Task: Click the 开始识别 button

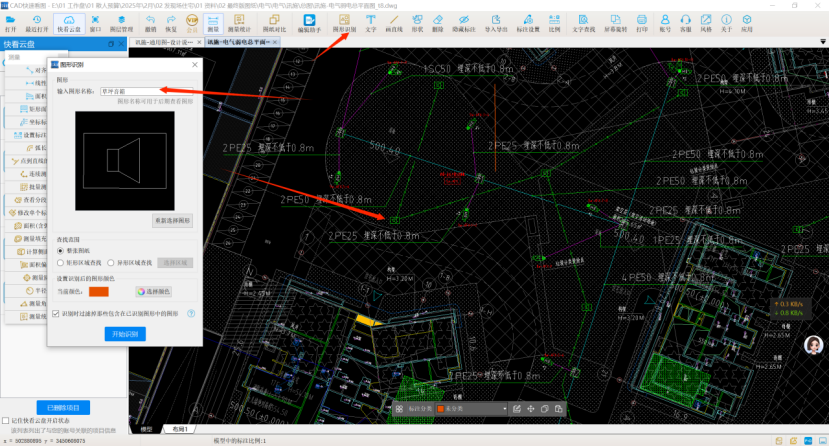Action: [x=124, y=333]
